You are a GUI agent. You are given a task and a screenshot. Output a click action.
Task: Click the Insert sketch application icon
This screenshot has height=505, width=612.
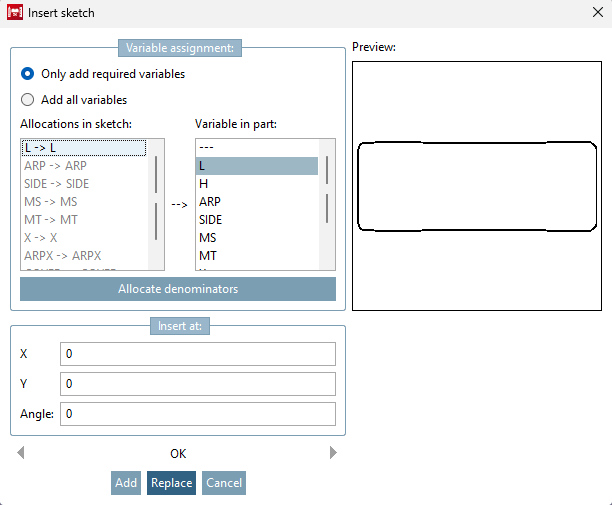15,12
